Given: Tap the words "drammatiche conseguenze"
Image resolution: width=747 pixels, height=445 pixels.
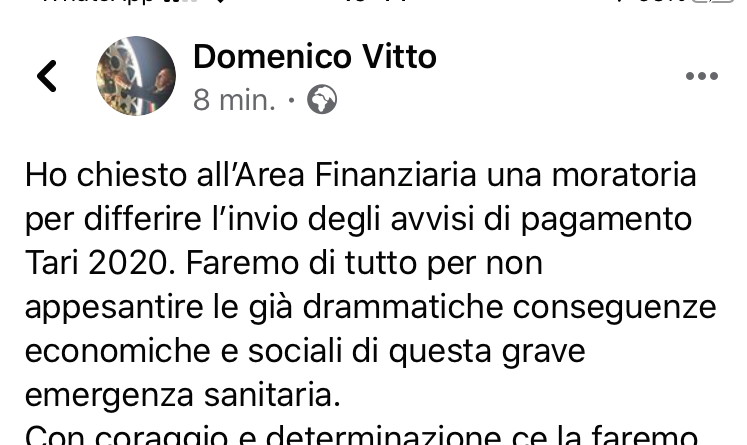Looking at the screenshot, I should pyautogui.click(x=509, y=308).
